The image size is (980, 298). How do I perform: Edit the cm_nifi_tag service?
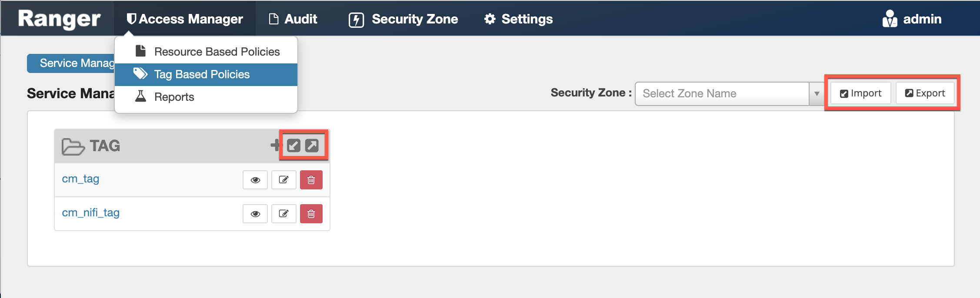(283, 214)
